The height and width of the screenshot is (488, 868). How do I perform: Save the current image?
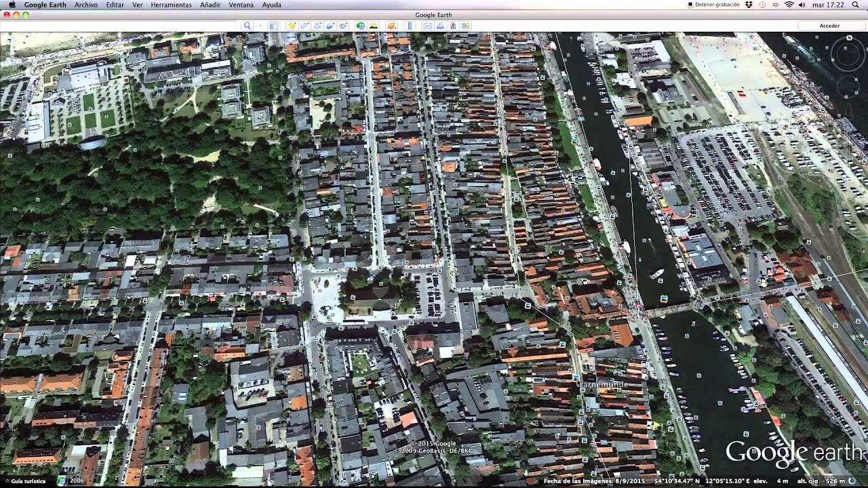pyautogui.click(x=465, y=26)
